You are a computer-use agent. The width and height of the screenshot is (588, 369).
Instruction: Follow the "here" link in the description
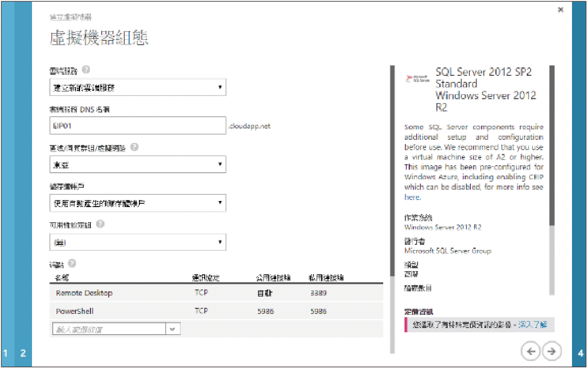411,197
